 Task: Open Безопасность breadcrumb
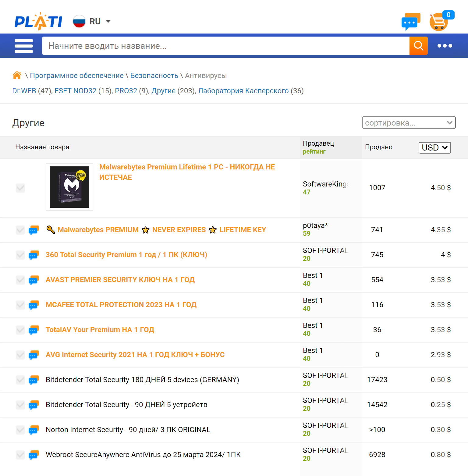(154, 76)
